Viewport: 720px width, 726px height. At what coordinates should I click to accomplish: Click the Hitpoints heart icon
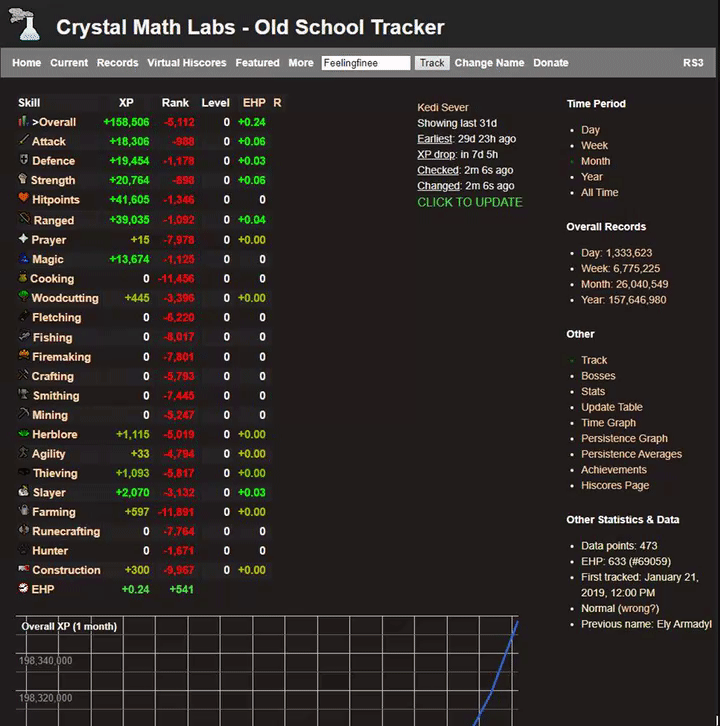[24, 198]
